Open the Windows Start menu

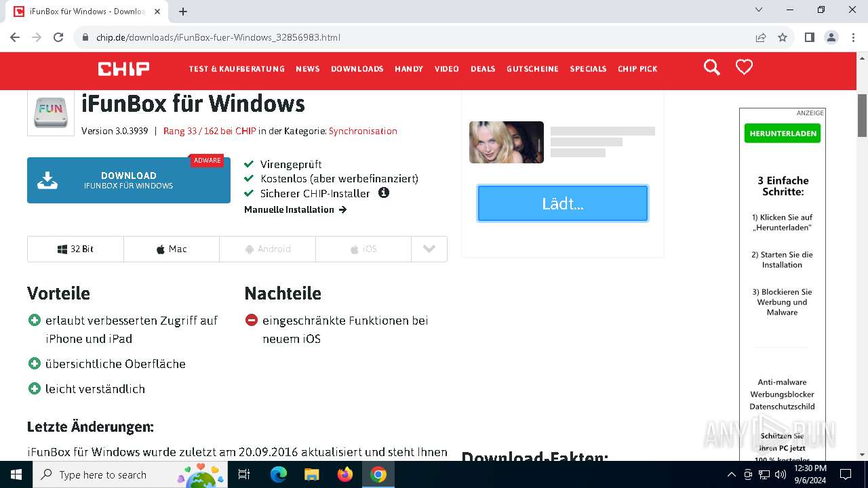[16, 474]
